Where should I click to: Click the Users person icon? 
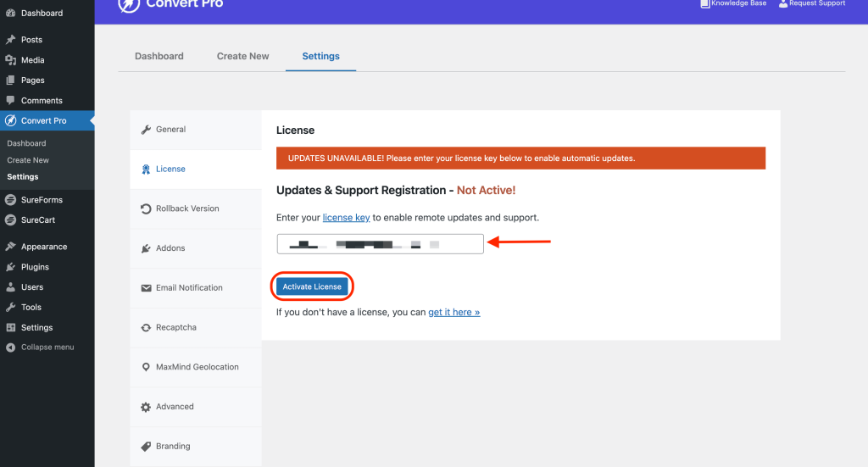point(10,286)
